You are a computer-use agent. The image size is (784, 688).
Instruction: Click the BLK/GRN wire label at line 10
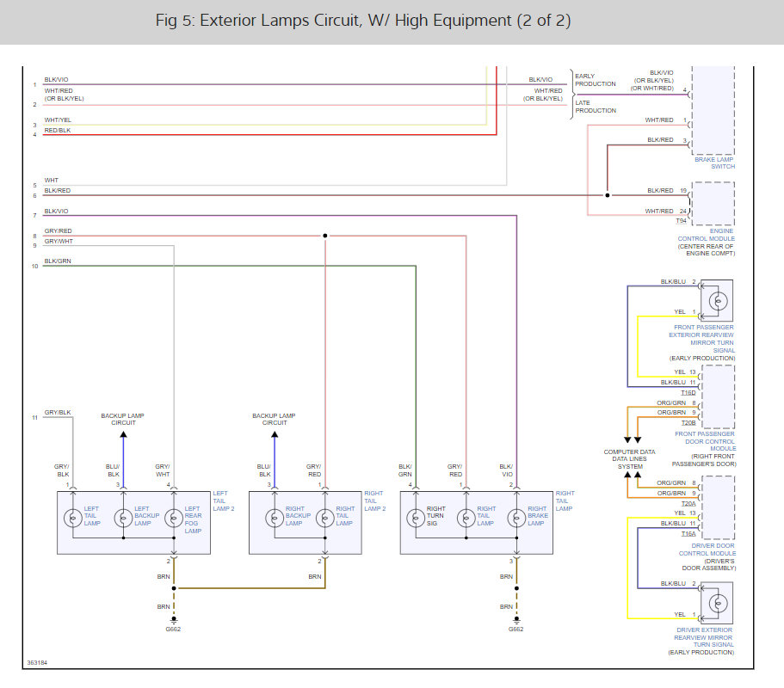[x=58, y=261]
